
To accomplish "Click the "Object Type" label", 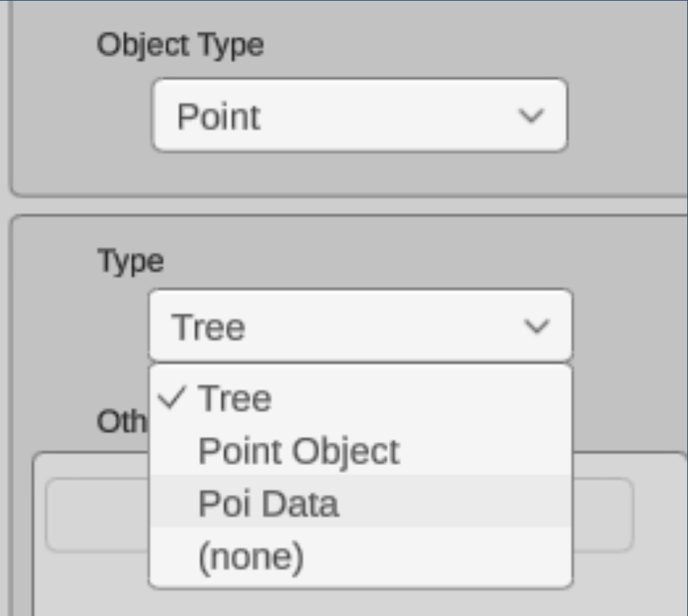I will click(x=180, y=45).
